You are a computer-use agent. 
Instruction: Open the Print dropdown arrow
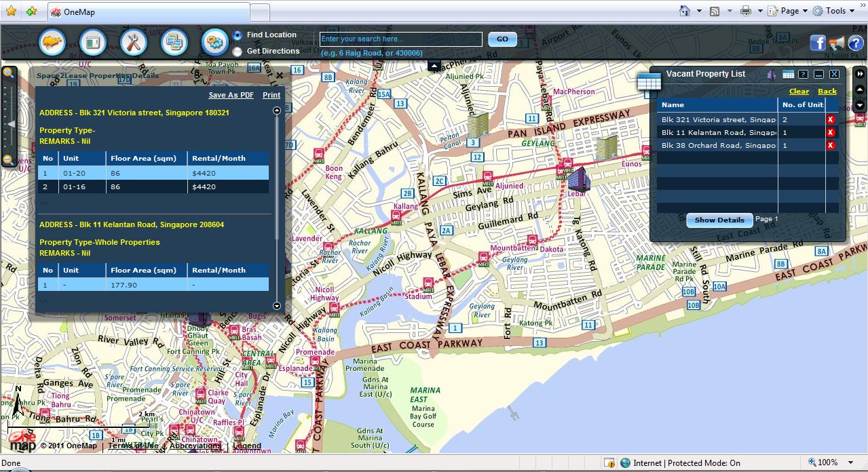tap(760, 11)
